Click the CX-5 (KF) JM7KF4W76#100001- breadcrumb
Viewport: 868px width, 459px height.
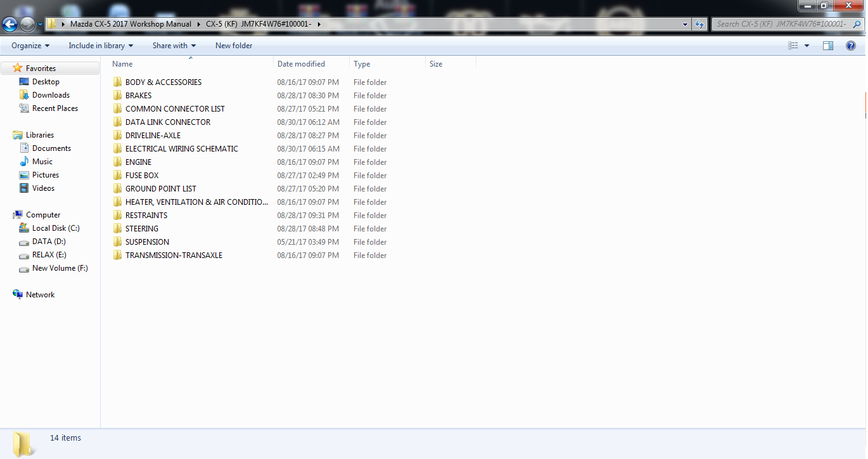coord(260,24)
